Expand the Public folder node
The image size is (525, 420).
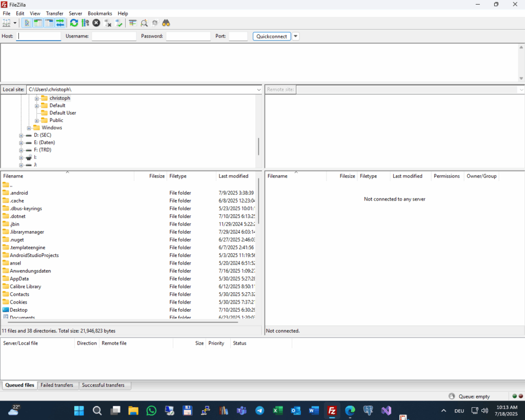tap(37, 121)
